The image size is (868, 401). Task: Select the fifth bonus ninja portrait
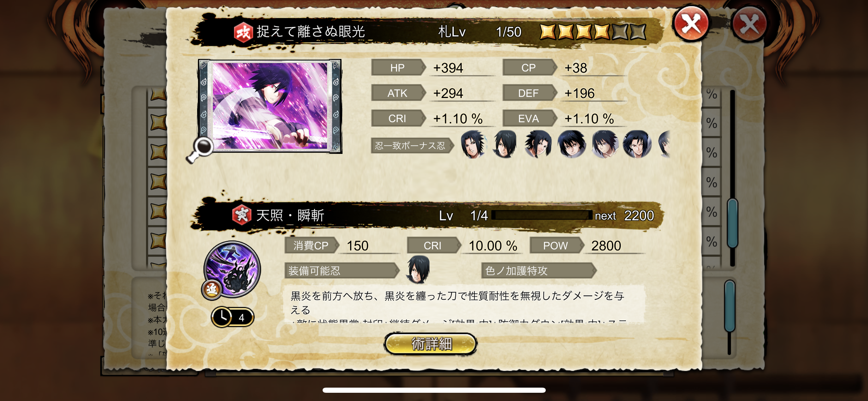pyautogui.click(x=605, y=144)
